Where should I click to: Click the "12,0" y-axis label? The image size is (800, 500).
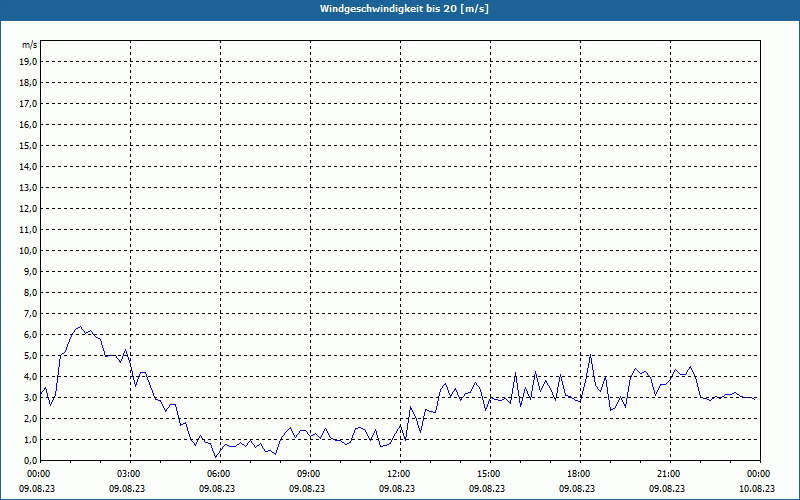29,208
